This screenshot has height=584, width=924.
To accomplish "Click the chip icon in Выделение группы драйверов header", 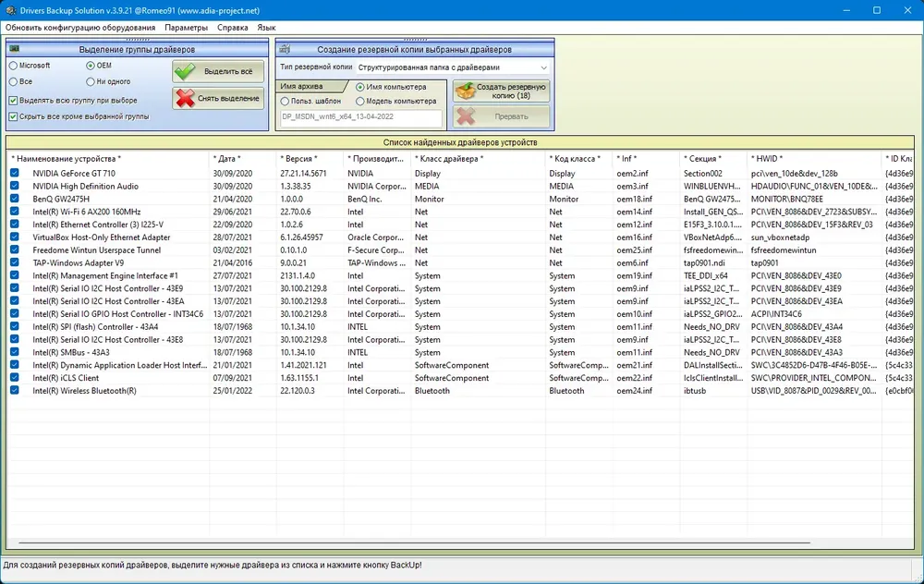I will click(x=15, y=49).
